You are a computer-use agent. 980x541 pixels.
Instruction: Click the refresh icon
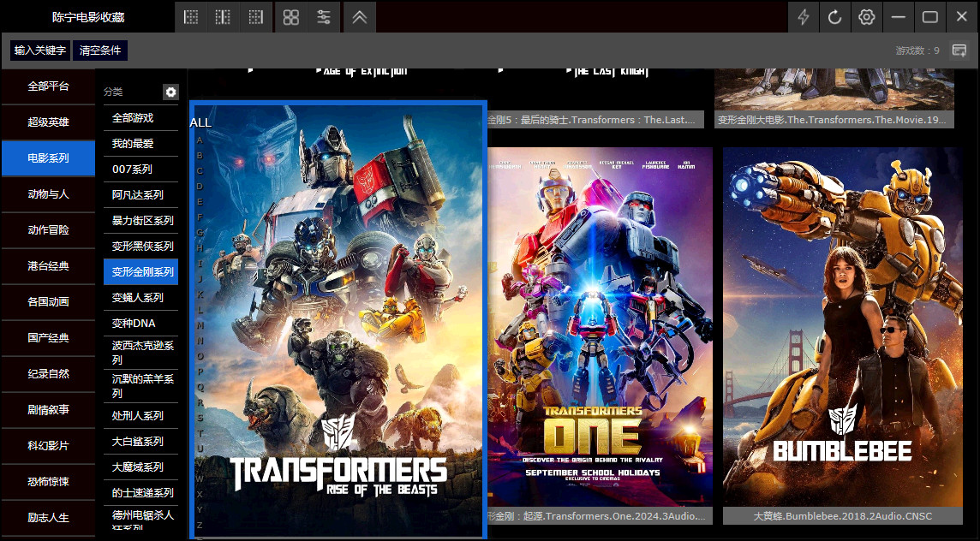pyautogui.click(x=835, y=17)
